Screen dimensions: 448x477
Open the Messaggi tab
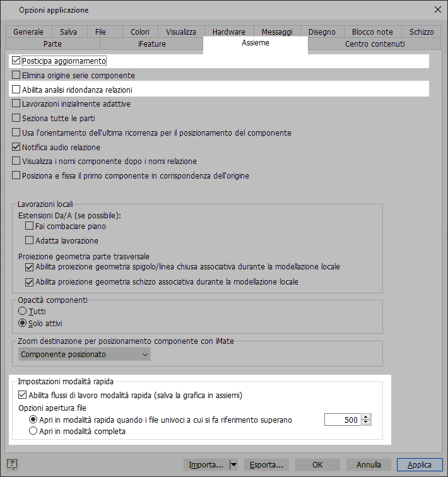(277, 32)
